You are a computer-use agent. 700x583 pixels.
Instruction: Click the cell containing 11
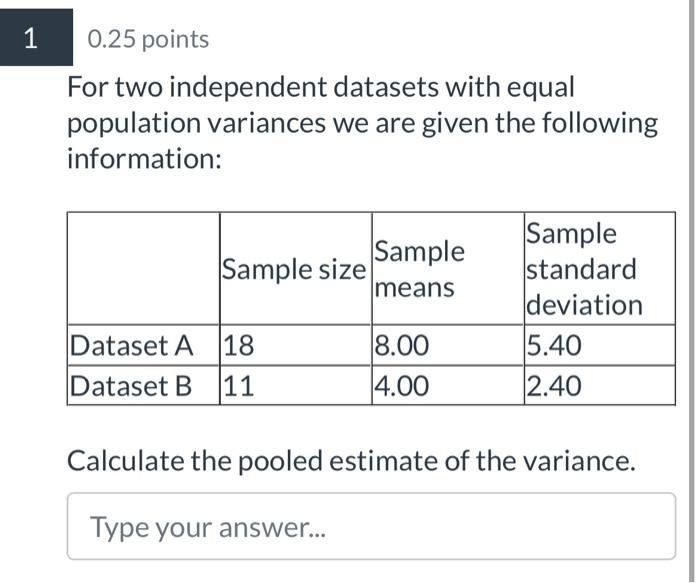pos(296,385)
